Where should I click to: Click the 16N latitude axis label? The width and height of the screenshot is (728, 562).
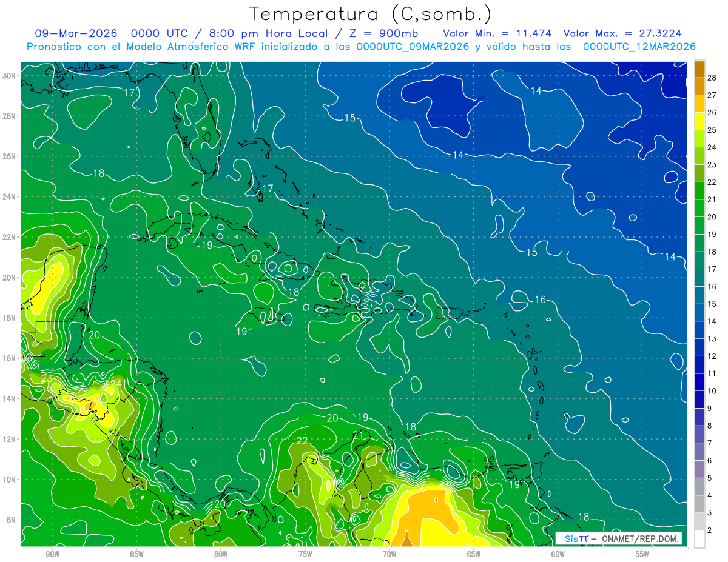click(8, 358)
